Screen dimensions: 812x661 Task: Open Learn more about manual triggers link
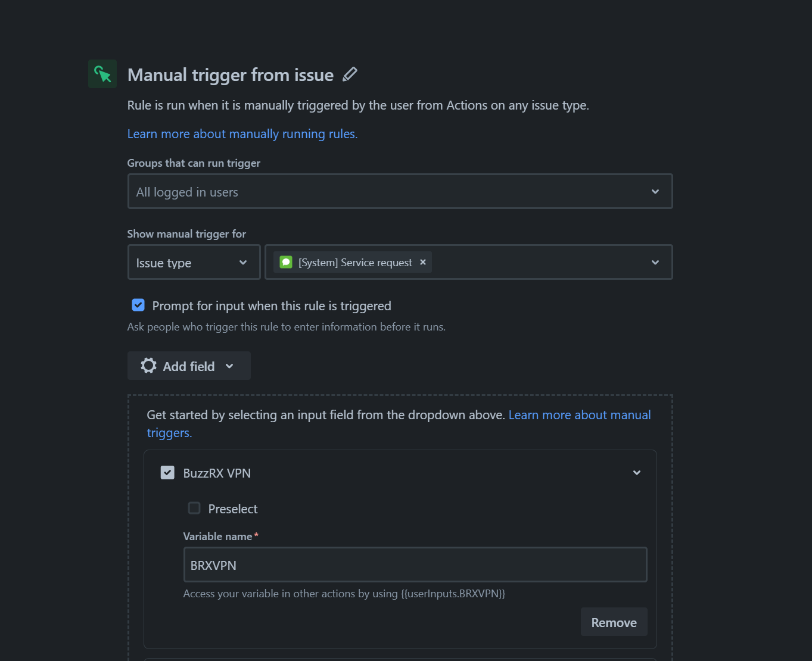pos(399,423)
